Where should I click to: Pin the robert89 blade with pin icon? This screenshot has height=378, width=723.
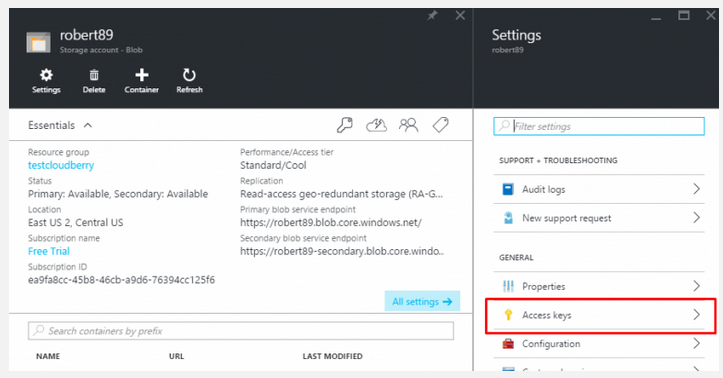(x=432, y=16)
